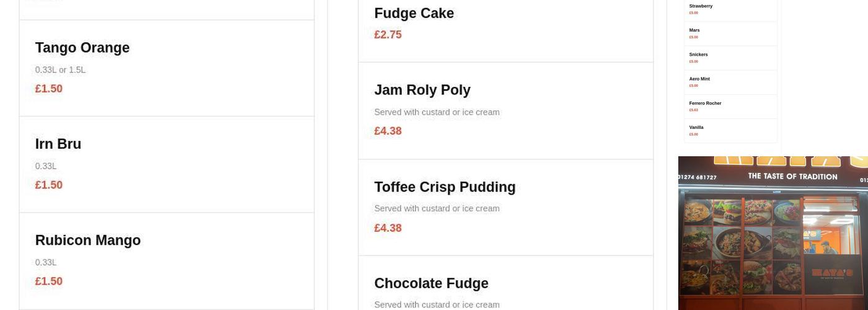Image resolution: width=868 pixels, height=310 pixels.
Task: Choose Rubicon Mango from drinks list
Action: [88, 241]
